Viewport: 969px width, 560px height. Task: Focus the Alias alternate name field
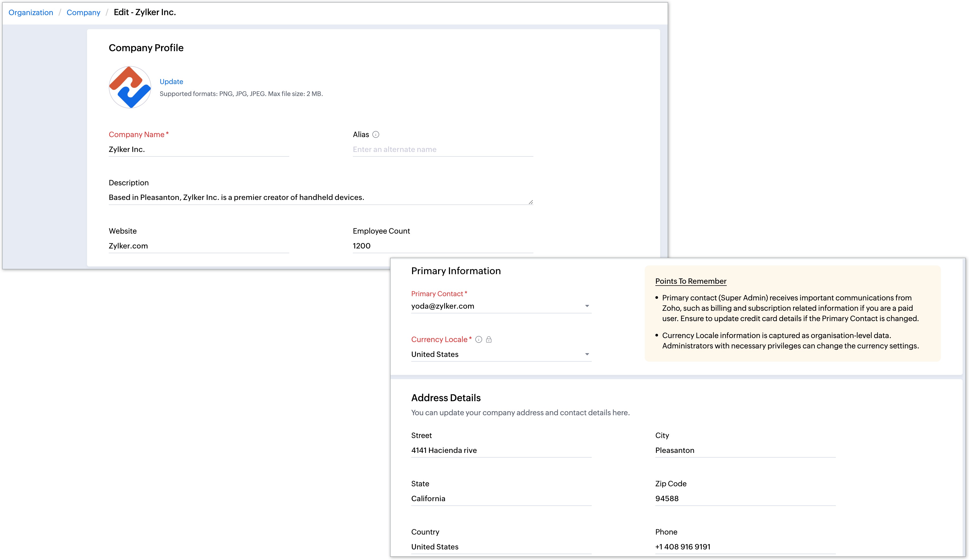[x=443, y=150]
